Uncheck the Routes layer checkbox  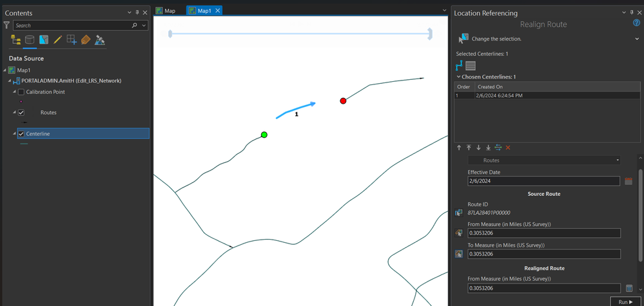click(x=21, y=112)
